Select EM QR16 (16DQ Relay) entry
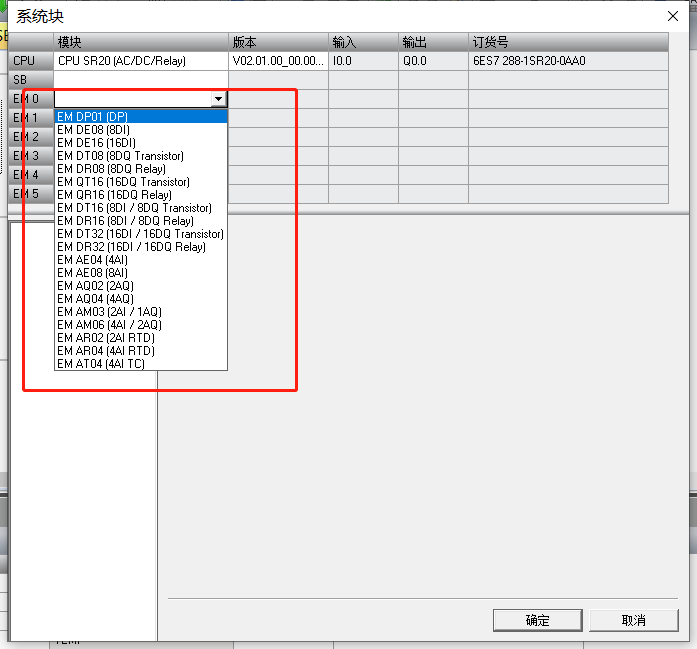The image size is (697, 649). [140, 195]
